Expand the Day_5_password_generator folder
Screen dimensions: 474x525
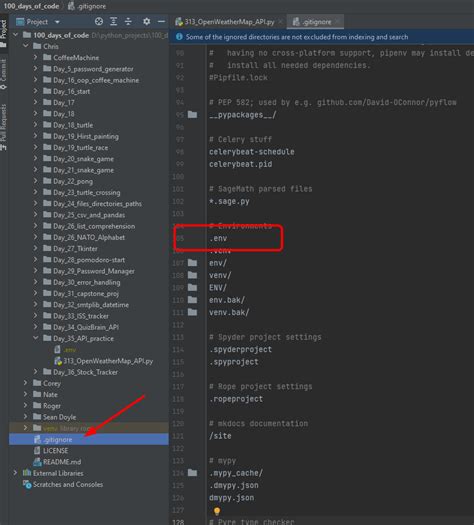click(x=35, y=69)
